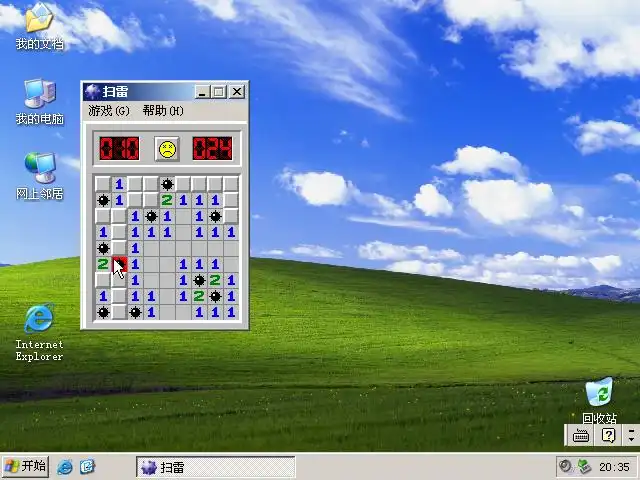The height and width of the screenshot is (480, 640).
Task: Click the bottom-row mine left of a 1
Action: [135, 313]
